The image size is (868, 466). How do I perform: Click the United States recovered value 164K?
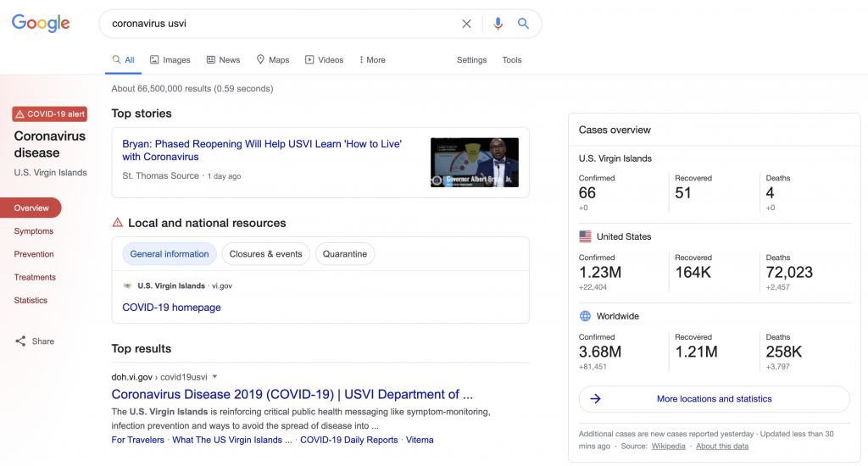693,272
